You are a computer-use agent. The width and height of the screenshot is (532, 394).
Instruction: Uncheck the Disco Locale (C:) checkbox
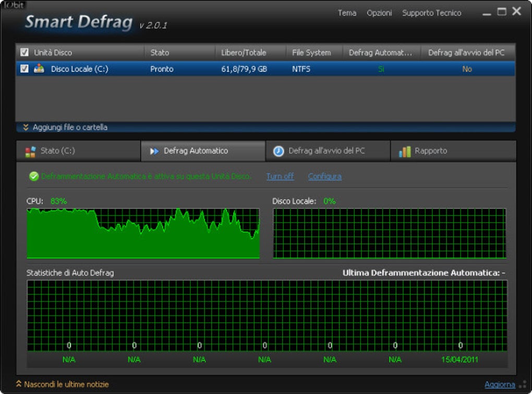click(25, 68)
